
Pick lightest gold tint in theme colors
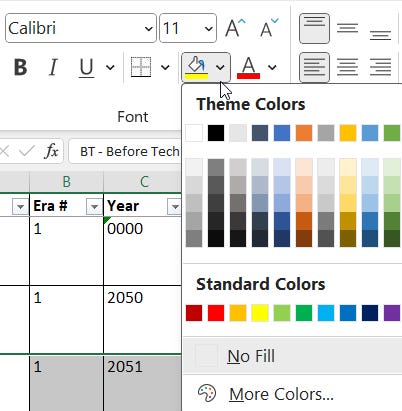click(x=348, y=167)
